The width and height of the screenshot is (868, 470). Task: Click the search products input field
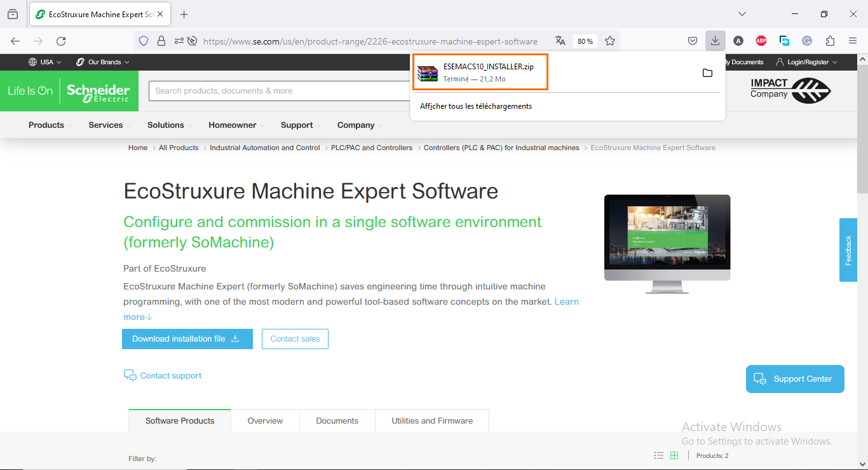280,91
